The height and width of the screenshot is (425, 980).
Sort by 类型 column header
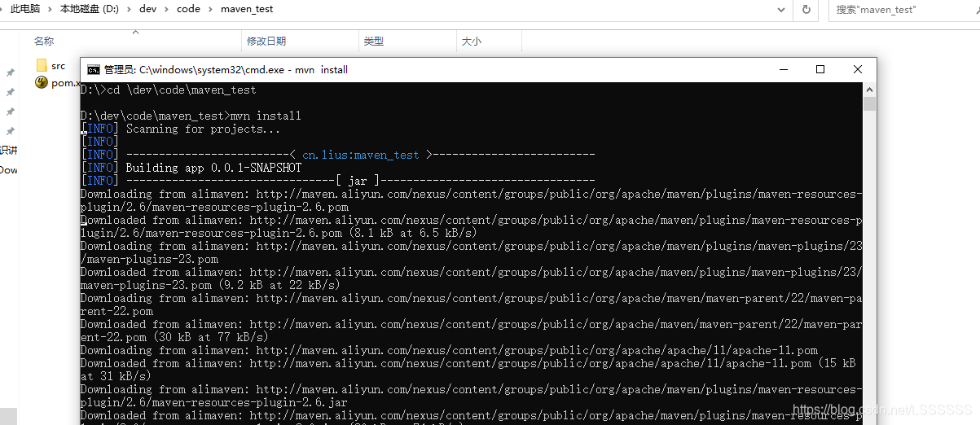point(373,42)
